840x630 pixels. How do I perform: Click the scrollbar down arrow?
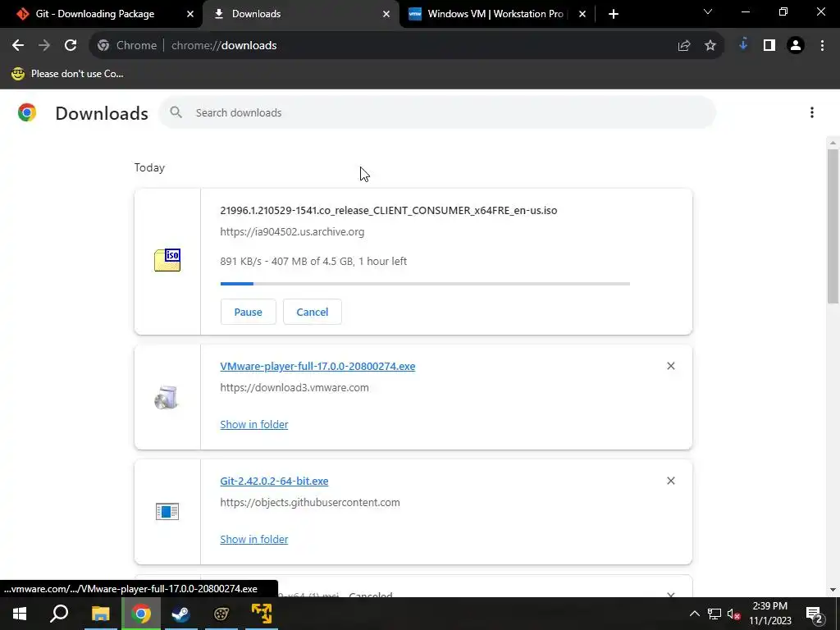coord(833,590)
